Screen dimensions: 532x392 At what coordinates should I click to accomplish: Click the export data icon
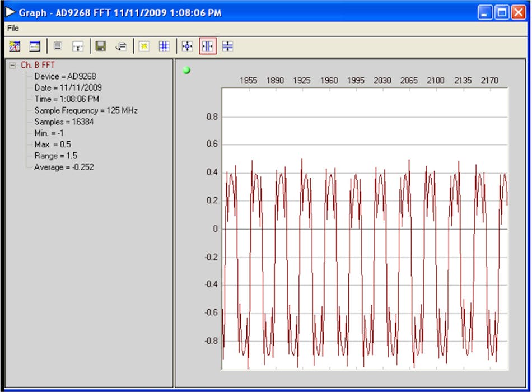(121, 46)
